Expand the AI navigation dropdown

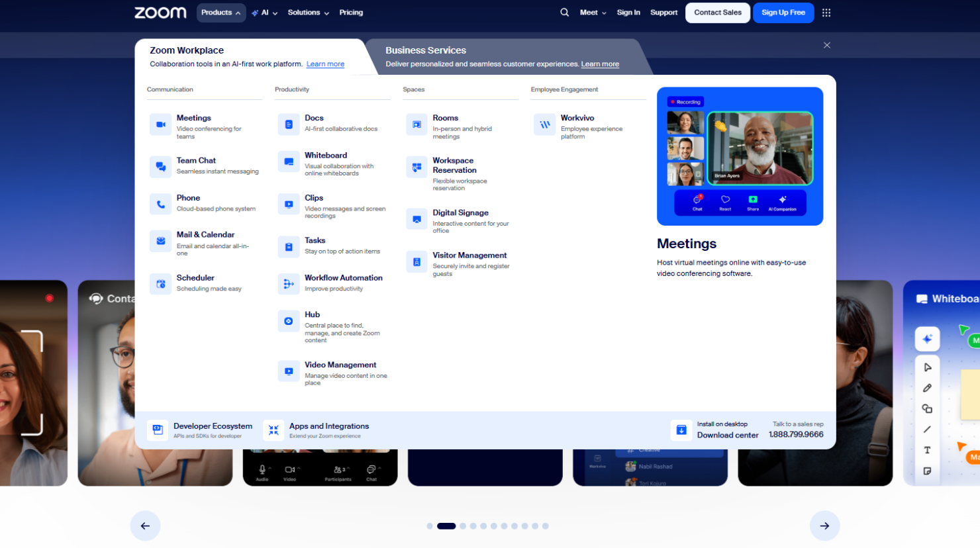pos(264,12)
